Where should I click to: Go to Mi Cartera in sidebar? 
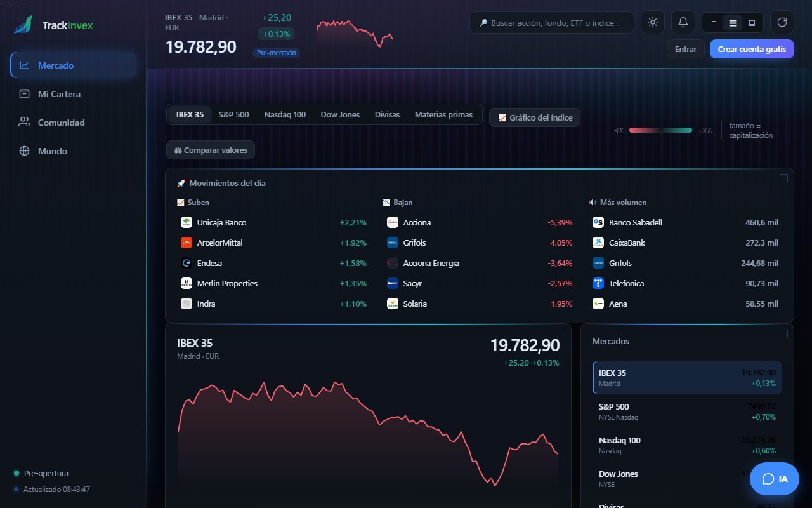pyautogui.click(x=74, y=94)
